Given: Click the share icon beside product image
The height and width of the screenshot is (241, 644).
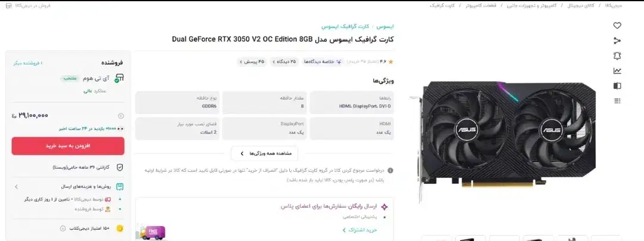Looking at the screenshot, I should [x=617, y=41].
